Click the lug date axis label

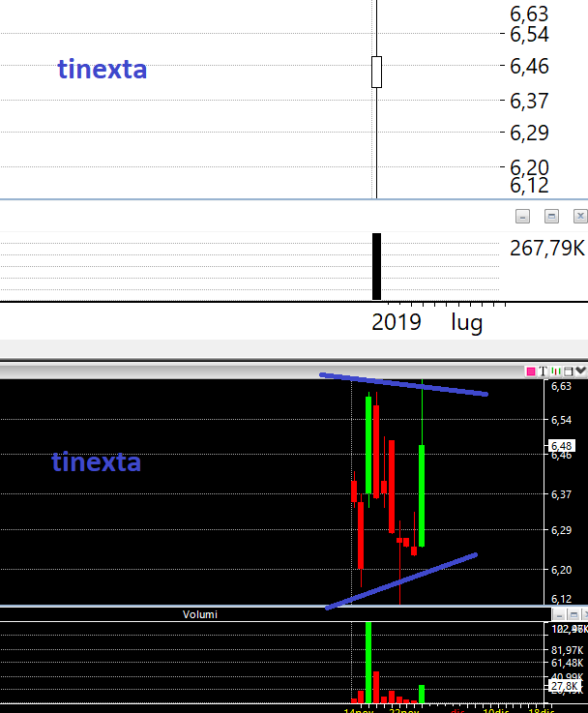(x=467, y=323)
